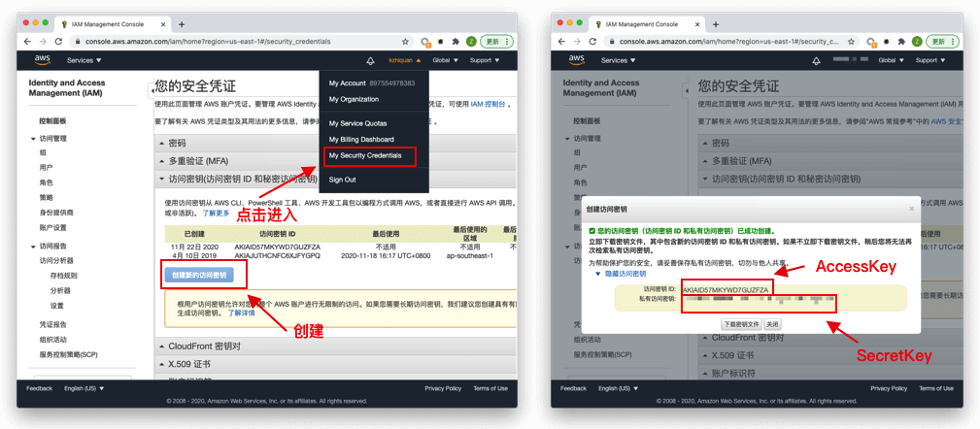The width and height of the screenshot is (980, 429).
Task: Click green profile avatar in left window
Action: coord(471,41)
